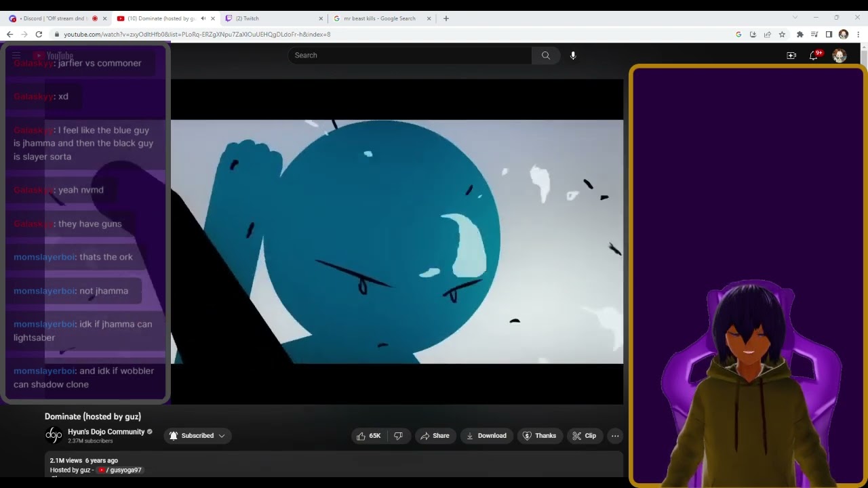
Task: Click YouTube search magnifier button
Action: click(x=546, y=56)
